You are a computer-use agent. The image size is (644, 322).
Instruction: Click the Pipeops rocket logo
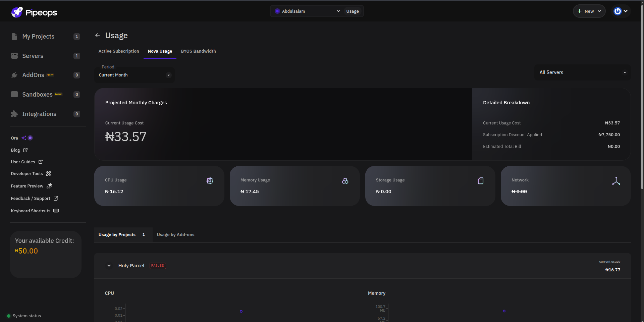coord(17,12)
